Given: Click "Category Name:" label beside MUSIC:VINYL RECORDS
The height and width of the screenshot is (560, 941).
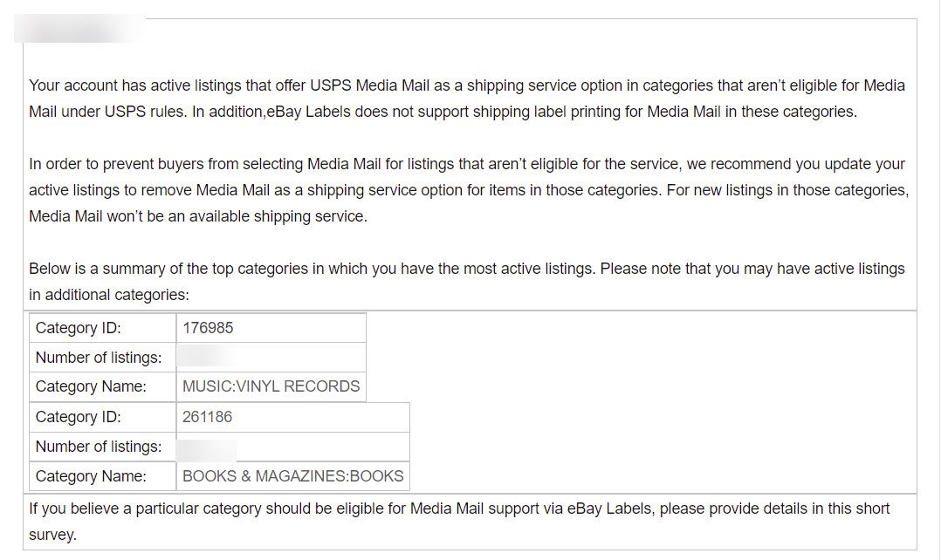Looking at the screenshot, I should [91, 386].
